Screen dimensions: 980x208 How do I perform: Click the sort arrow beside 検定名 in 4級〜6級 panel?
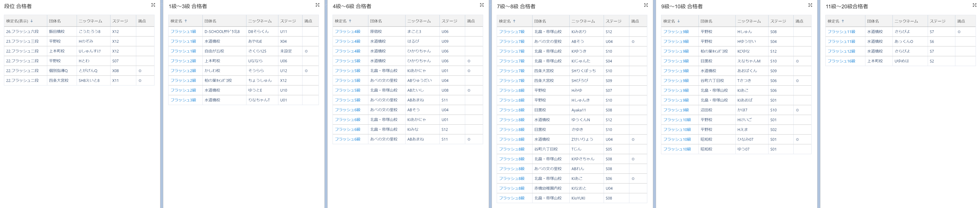pos(350,21)
